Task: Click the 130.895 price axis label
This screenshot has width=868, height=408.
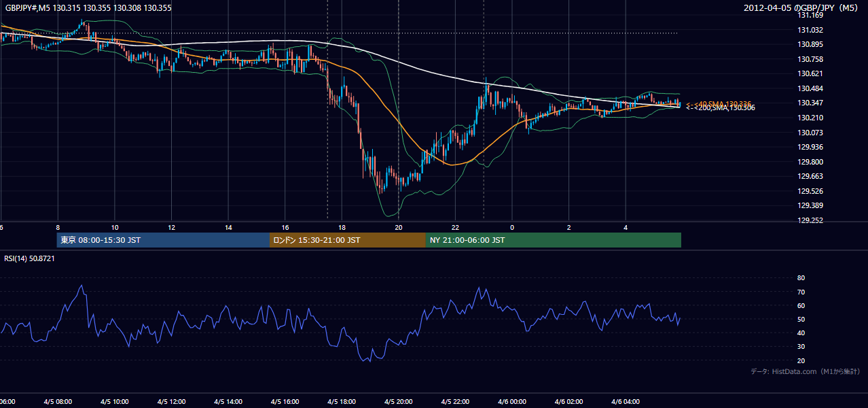Action: 811,45
